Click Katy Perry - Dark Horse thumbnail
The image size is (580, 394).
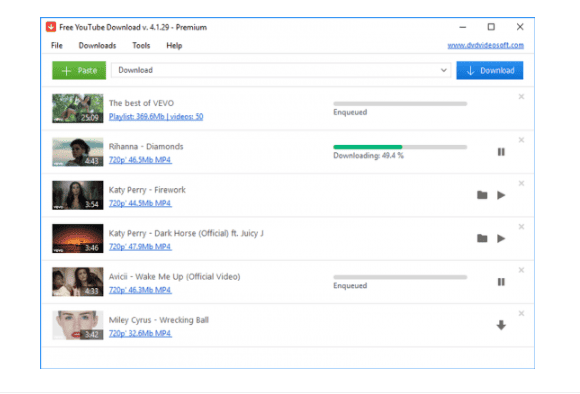click(x=78, y=238)
